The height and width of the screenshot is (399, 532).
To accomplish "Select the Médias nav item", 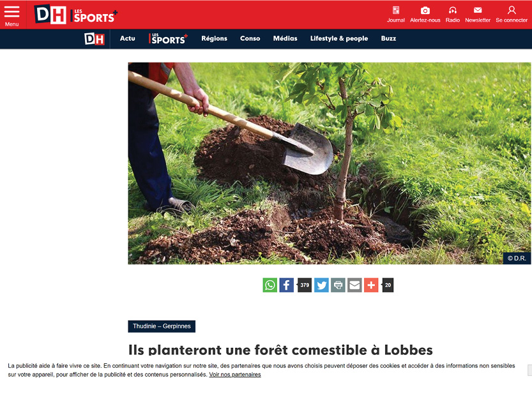I will click(x=285, y=38).
